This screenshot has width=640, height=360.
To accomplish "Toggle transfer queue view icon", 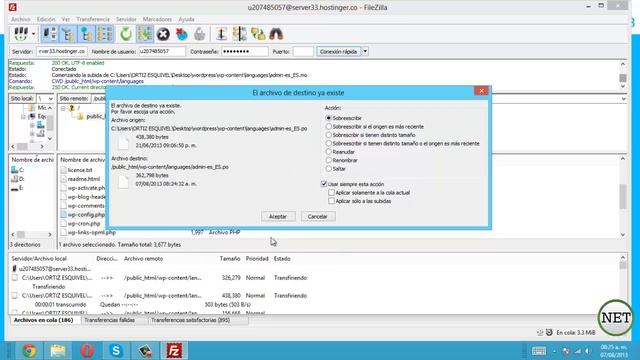I will click(x=104, y=34).
